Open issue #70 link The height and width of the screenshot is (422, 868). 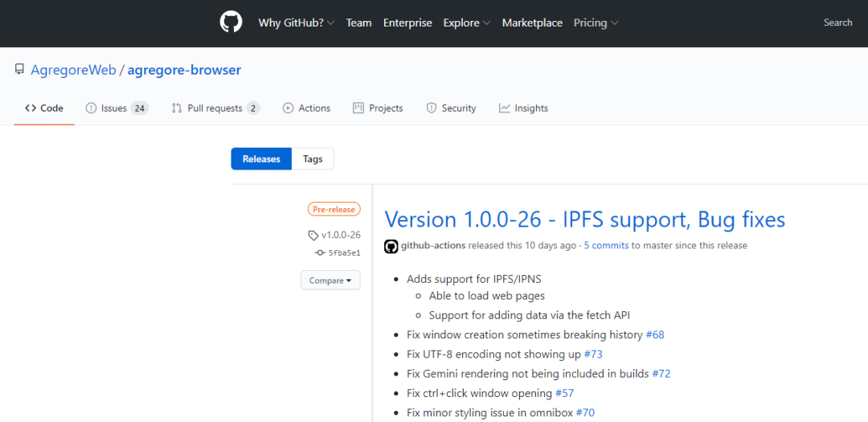(585, 412)
